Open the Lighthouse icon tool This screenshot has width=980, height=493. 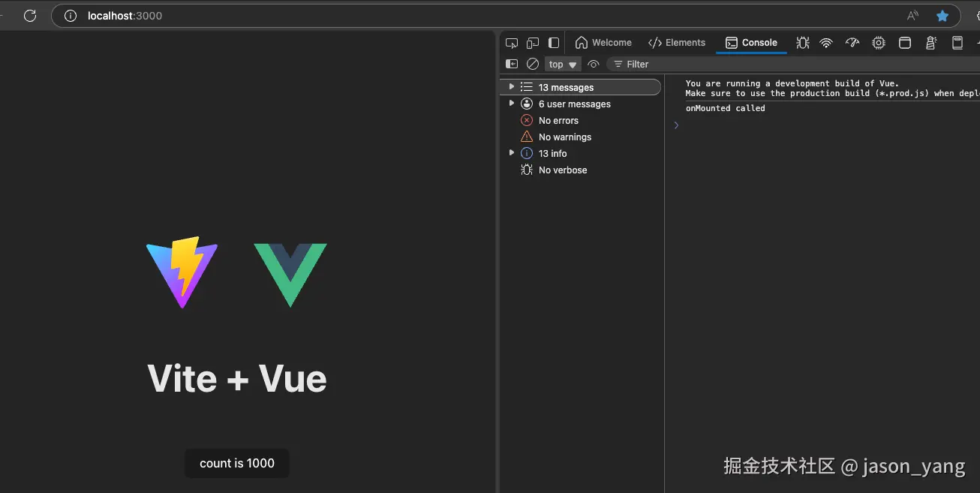pyautogui.click(x=931, y=43)
